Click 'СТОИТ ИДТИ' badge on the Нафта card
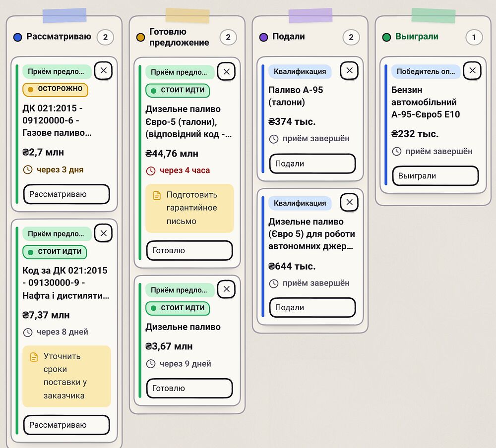 coord(55,252)
